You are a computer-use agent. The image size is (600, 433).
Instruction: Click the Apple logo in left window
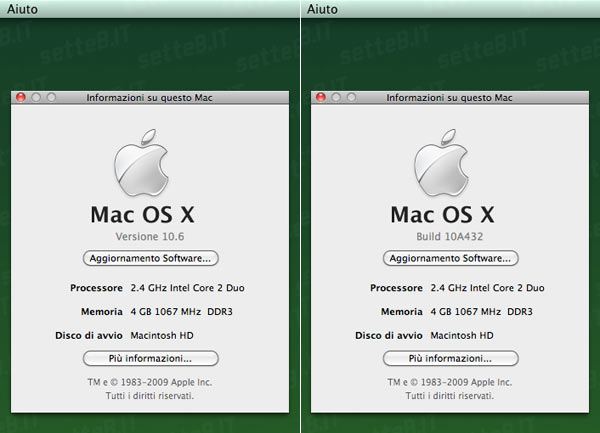coord(142,163)
